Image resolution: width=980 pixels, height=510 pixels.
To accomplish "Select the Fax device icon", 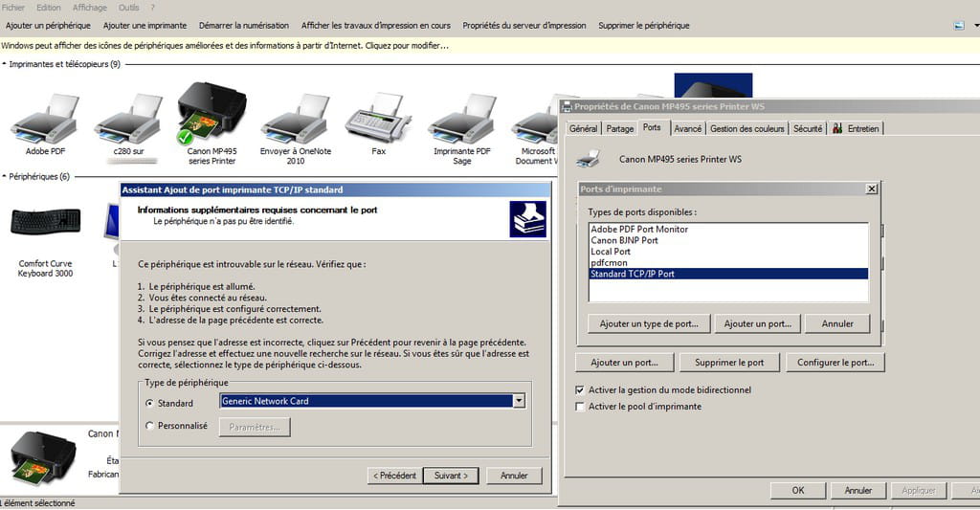I will (379, 119).
